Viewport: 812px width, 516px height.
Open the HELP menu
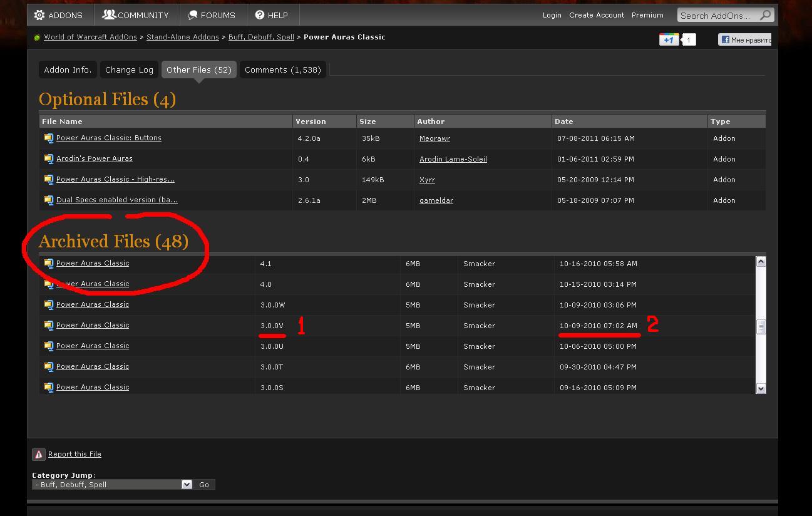pyautogui.click(x=272, y=15)
